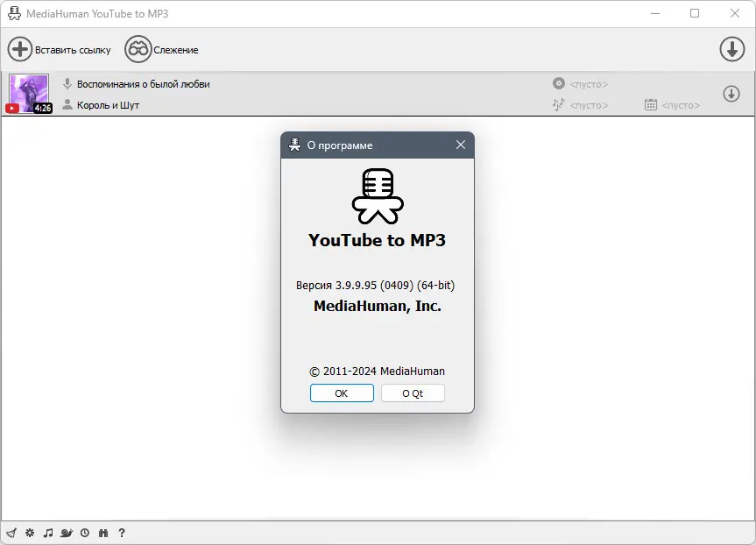756x545 pixels.
Task: Click the small binoculars icon in status bar
Action: [x=103, y=533]
